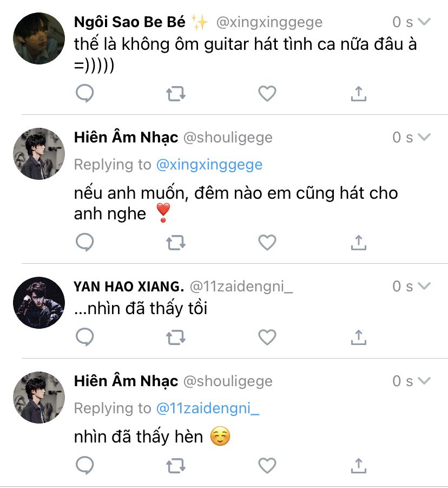Image resolution: width=448 pixels, height=488 pixels.
Task: Open the @11zaidengni_ reply mention link
Action: click(x=208, y=408)
